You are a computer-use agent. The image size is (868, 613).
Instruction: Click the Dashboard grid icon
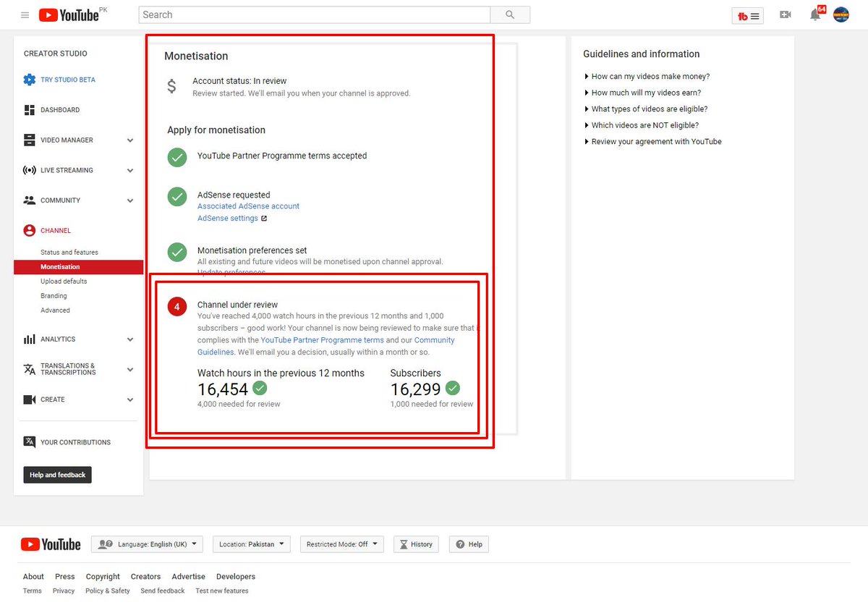29,110
